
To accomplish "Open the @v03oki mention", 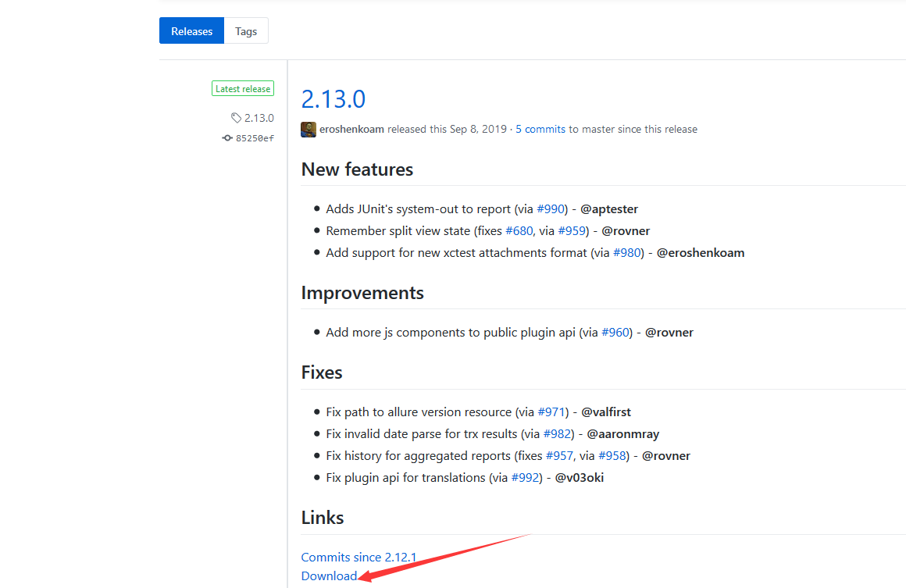I will click(579, 478).
